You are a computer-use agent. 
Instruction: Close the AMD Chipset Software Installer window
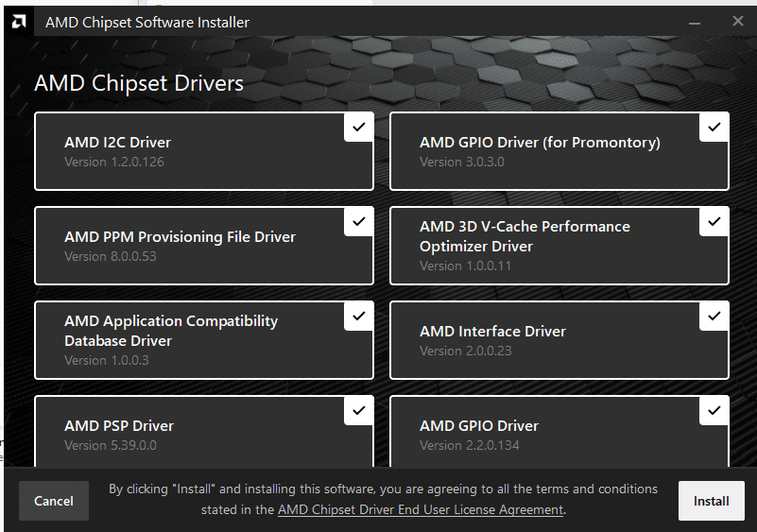pos(738,21)
